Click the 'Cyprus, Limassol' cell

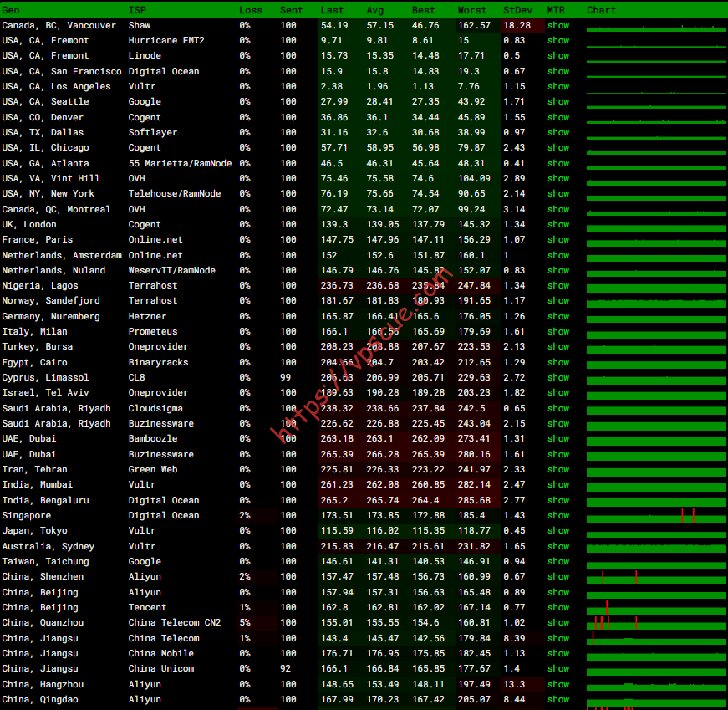[45, 378]
